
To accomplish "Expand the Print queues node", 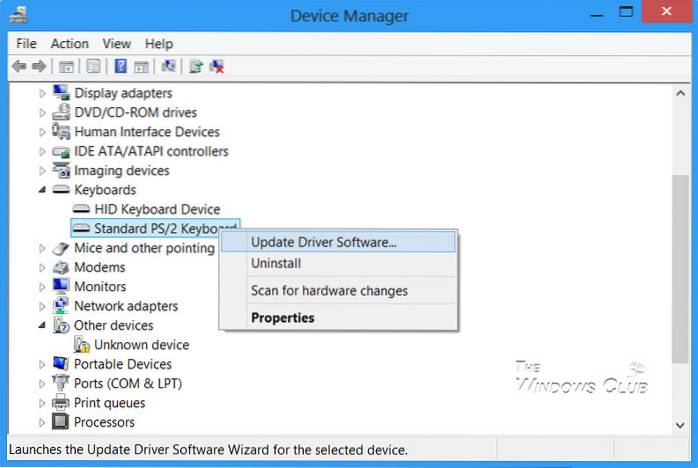I will tap(42, 403).
